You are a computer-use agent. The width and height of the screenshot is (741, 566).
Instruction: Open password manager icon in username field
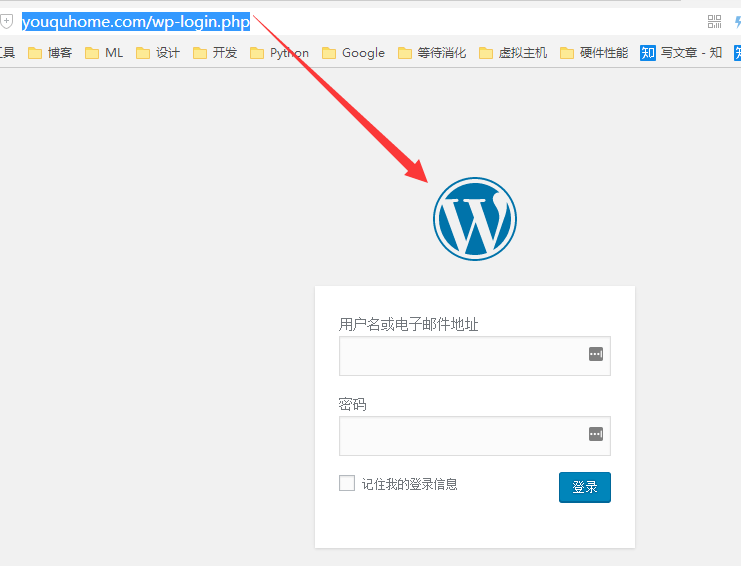click(x=595, y=354)
